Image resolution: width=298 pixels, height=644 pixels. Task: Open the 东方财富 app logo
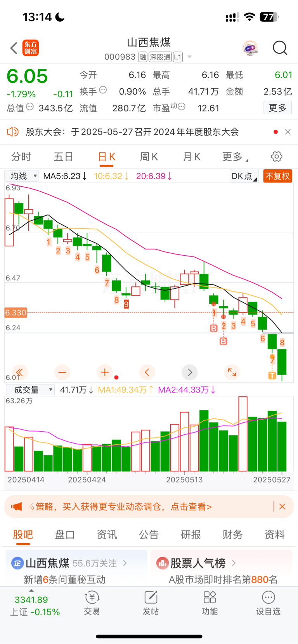coord(31,48)
